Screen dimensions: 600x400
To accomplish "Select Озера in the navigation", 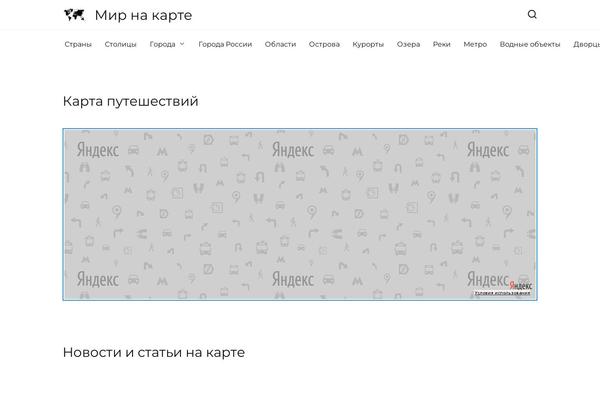I will pos(408,44).
